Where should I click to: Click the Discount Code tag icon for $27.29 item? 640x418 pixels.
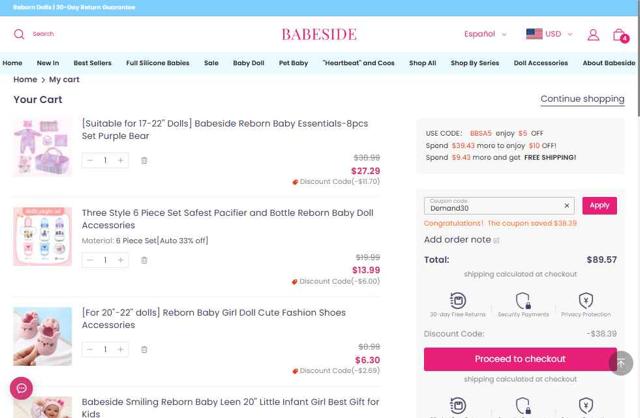pyautogui.click(x=295, y=182)
